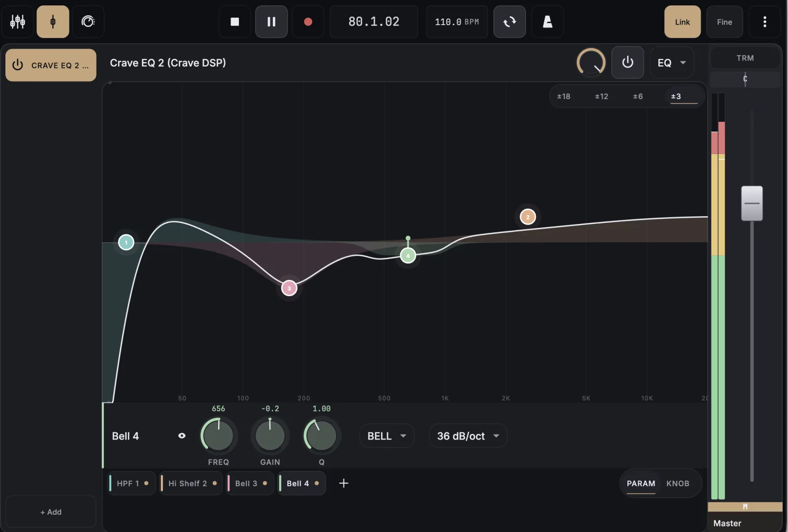
Task: Click the + Add plugin button
Action: pyautogui.click(x=51, y=512)
